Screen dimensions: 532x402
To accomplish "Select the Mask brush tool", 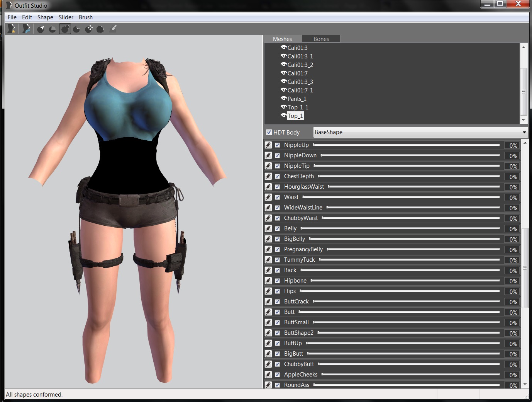I will [53, 29].
